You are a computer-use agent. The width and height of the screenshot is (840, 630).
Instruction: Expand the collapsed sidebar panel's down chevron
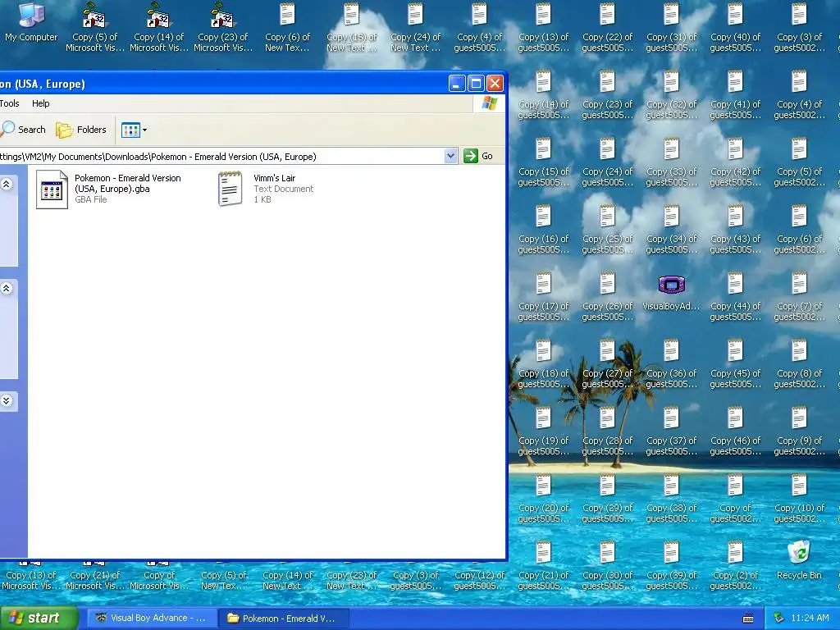(x=7, y=400)
